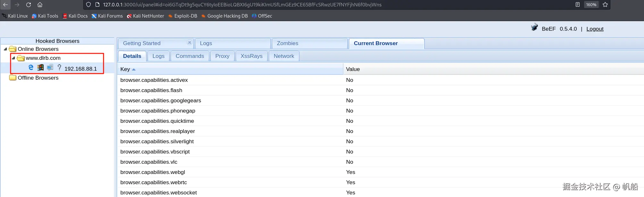Image resolution: width=644 pixels, height=197 pixels.
Task: Open the Offline Browsers folder
Action: pos(38,78)
